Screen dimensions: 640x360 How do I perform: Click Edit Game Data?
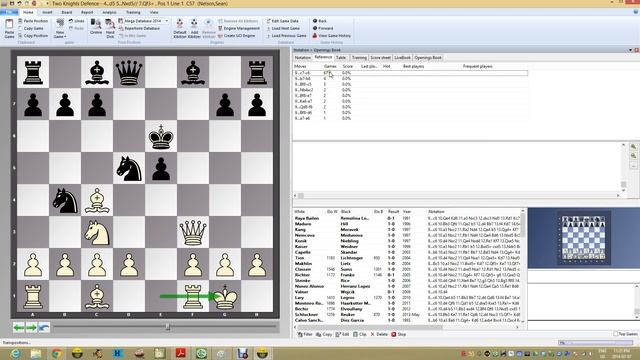pos(282,21)
